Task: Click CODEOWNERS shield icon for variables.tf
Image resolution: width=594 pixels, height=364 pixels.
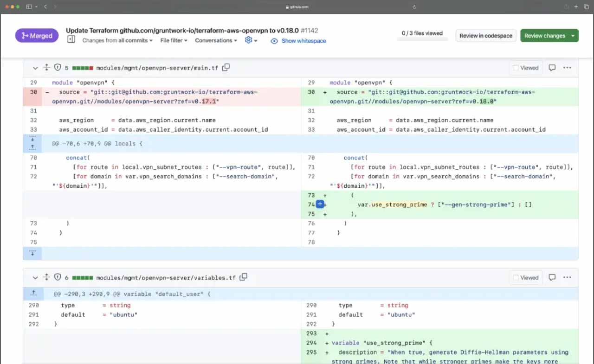Action: click(58, 278)
